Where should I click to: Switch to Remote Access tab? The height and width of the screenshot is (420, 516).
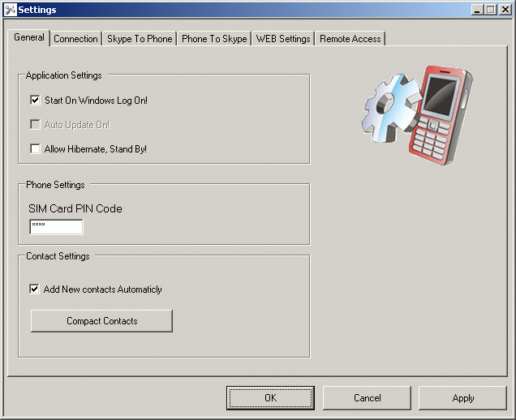click(x=350, y=39)
